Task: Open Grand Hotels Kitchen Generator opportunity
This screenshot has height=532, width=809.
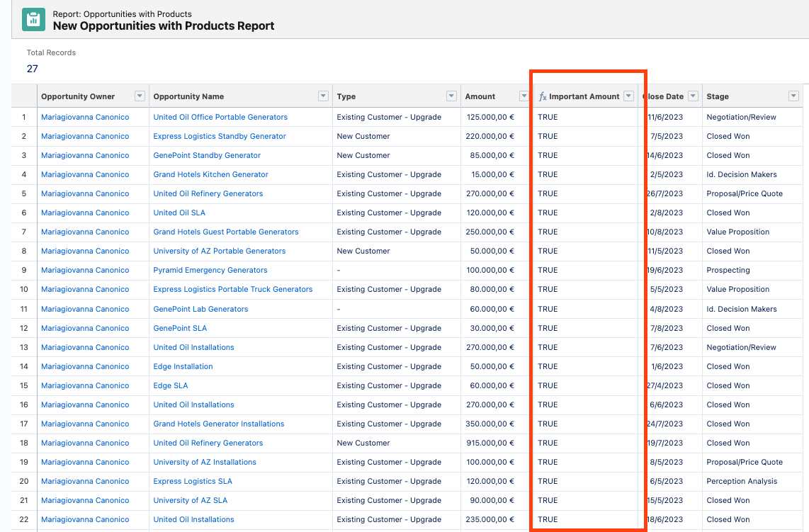Action: pyautogui.click(x=210, y=174)
